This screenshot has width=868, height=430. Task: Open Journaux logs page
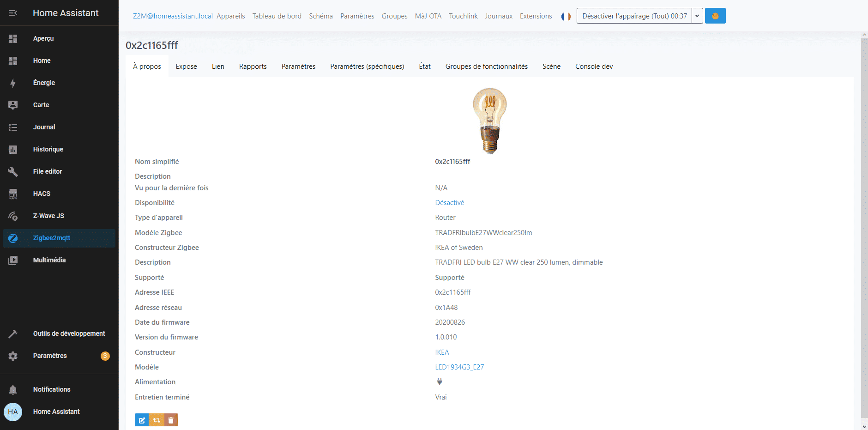point(499,16)
